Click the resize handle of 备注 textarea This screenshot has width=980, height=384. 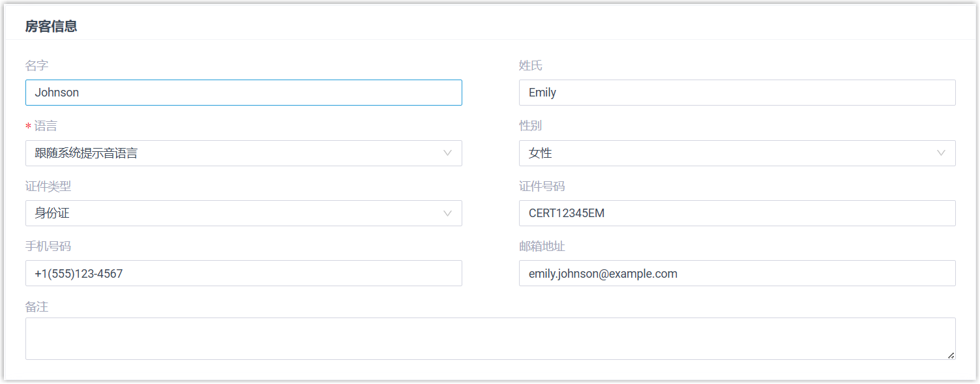click(x=951, y=355)
